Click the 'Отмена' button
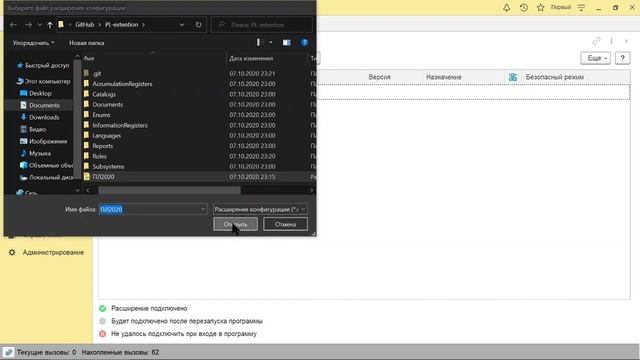640x360 pixels. [x=285, y=224]
